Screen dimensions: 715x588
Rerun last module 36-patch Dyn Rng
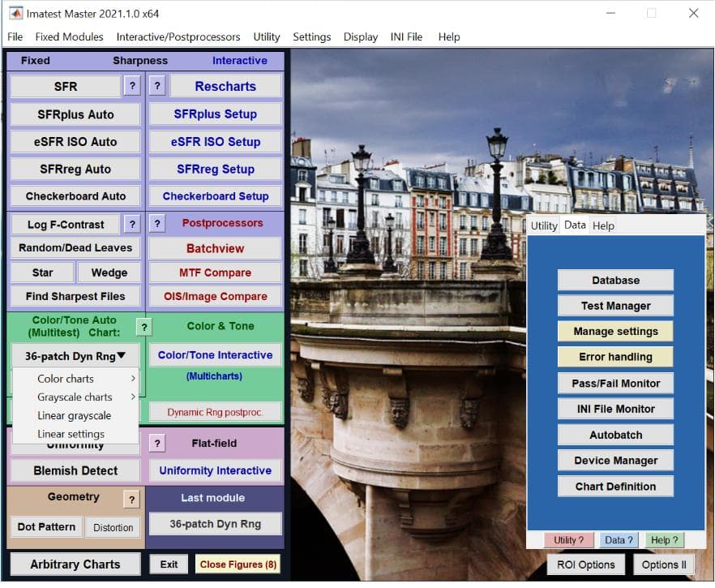click(x=216, y=524)
